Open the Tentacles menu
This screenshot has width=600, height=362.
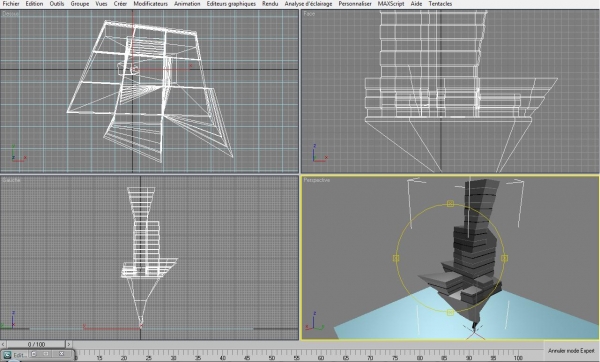[440, 4]
